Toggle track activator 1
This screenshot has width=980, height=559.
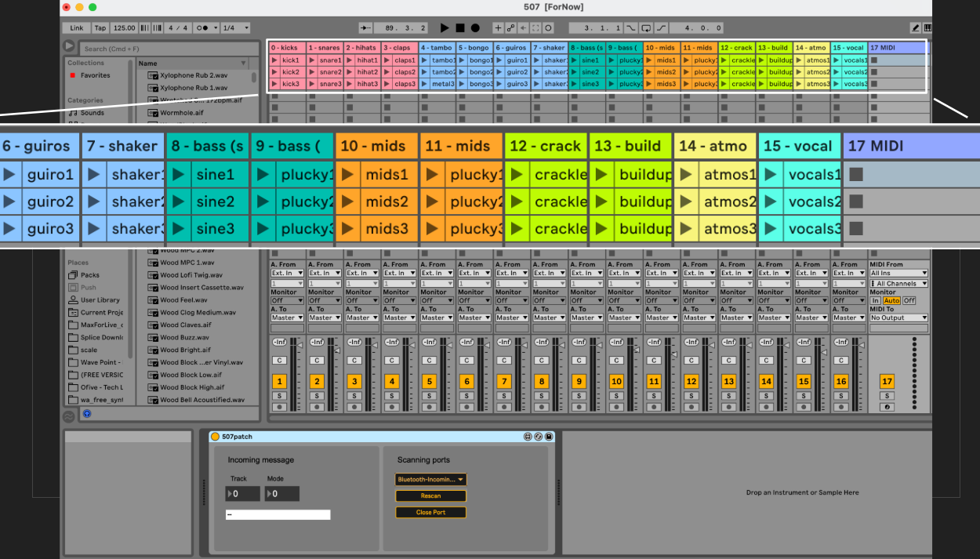click(278, 382)
